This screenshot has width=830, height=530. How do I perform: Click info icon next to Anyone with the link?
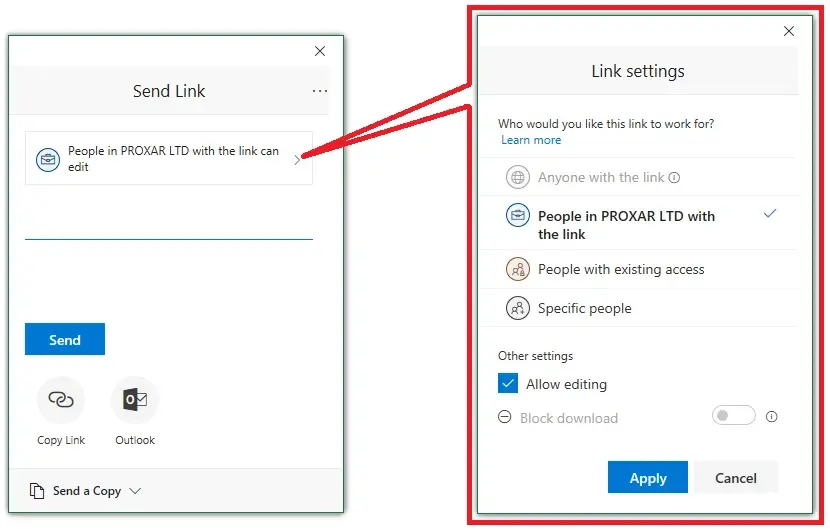(674, 177)
